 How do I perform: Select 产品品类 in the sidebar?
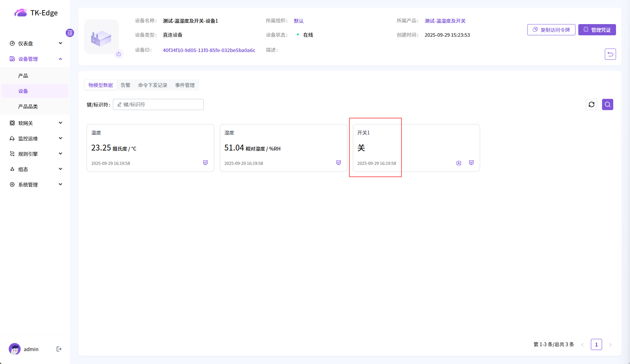[28, 107]
